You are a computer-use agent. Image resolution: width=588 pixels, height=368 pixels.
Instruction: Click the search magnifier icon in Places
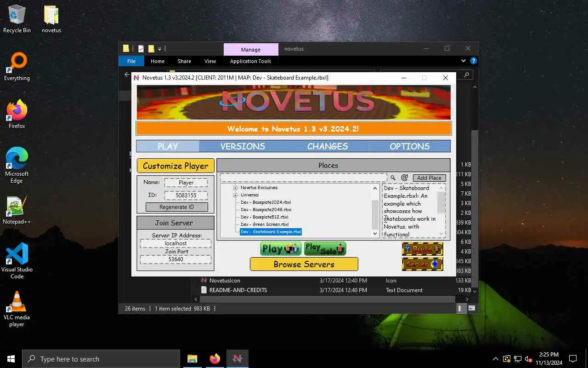tap(393, 178)
